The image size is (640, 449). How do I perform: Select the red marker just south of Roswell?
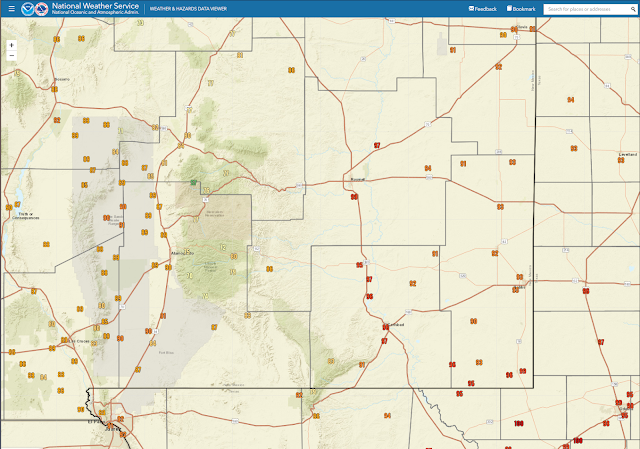[354, 197]
